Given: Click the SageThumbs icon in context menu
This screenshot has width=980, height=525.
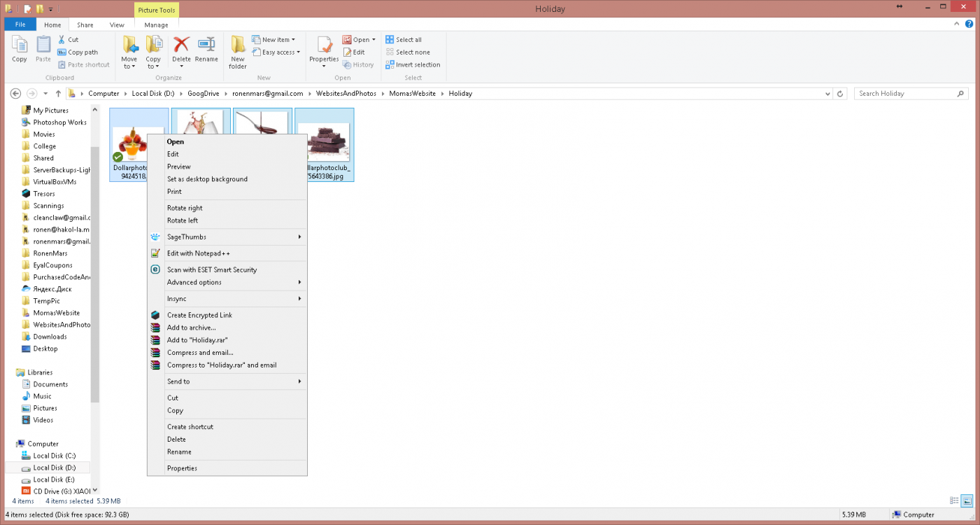Looking at the screenshot, I should (155, 237).
